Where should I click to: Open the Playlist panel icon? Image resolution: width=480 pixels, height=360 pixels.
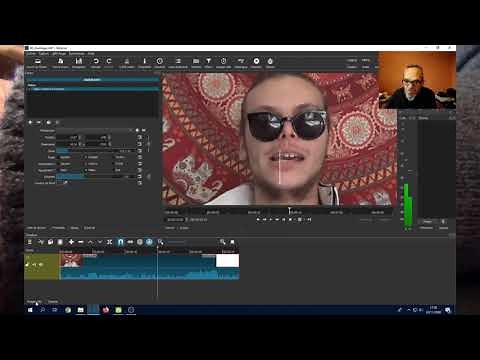click(x=178, y=61)
